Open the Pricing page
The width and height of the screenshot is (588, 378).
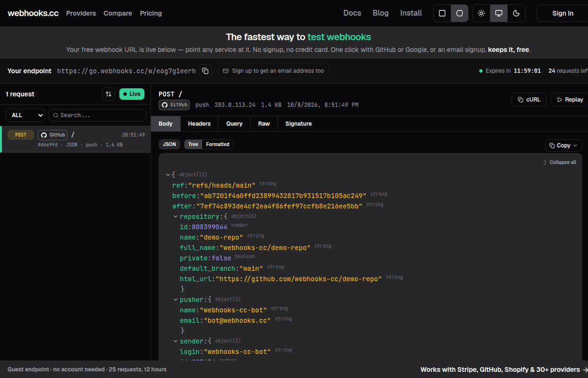pyautogui.click(x=151, y=13)
